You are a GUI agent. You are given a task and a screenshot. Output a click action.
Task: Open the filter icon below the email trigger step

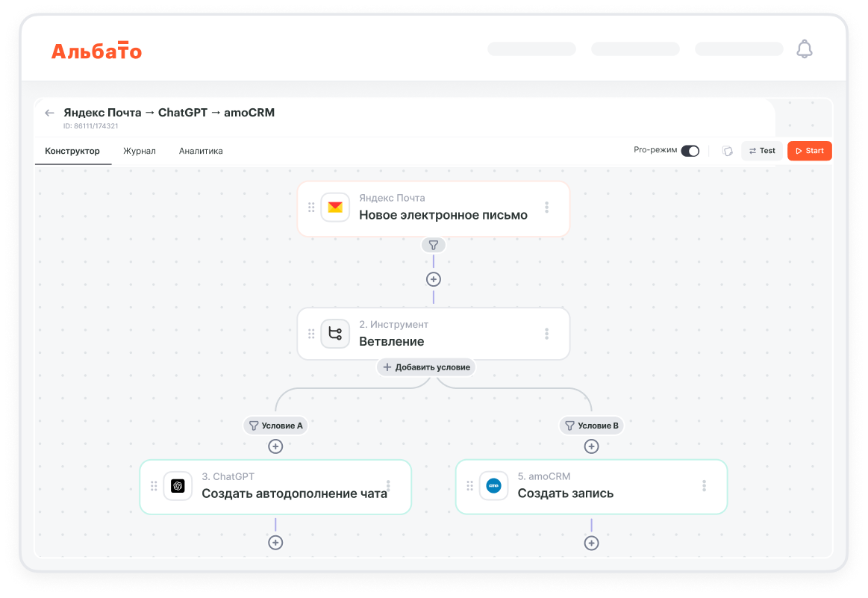click(433, 245)
